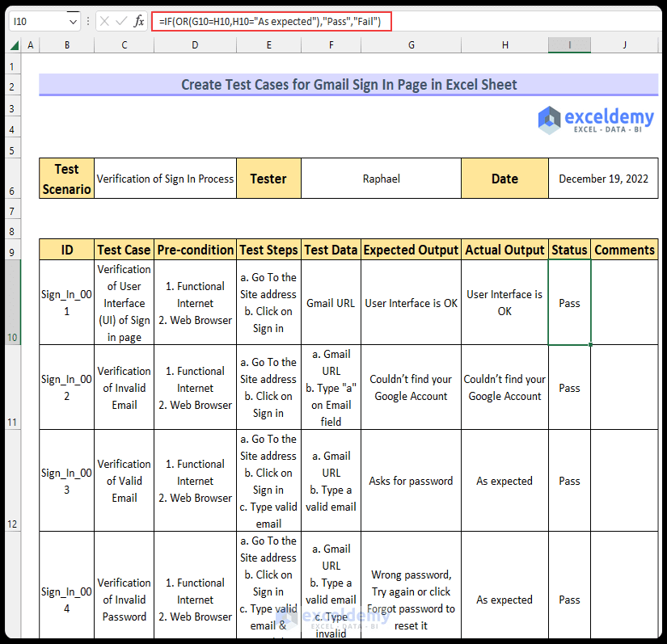The image size is (667, 644).
Task: Click the Date cell showing December 19, 2022
Action: click(605, 178)
